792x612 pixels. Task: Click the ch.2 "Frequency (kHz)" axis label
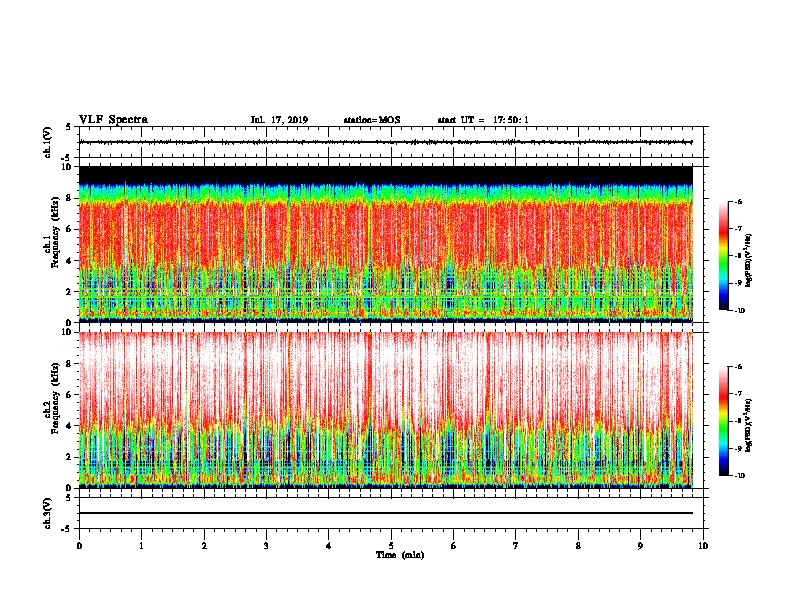coord(55,398)
